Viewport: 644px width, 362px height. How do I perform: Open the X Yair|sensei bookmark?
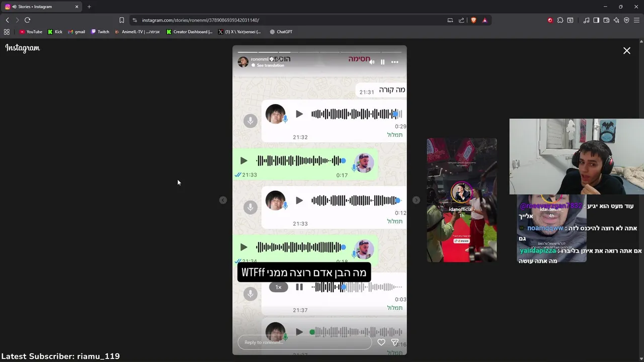click(x=240, y=32)
